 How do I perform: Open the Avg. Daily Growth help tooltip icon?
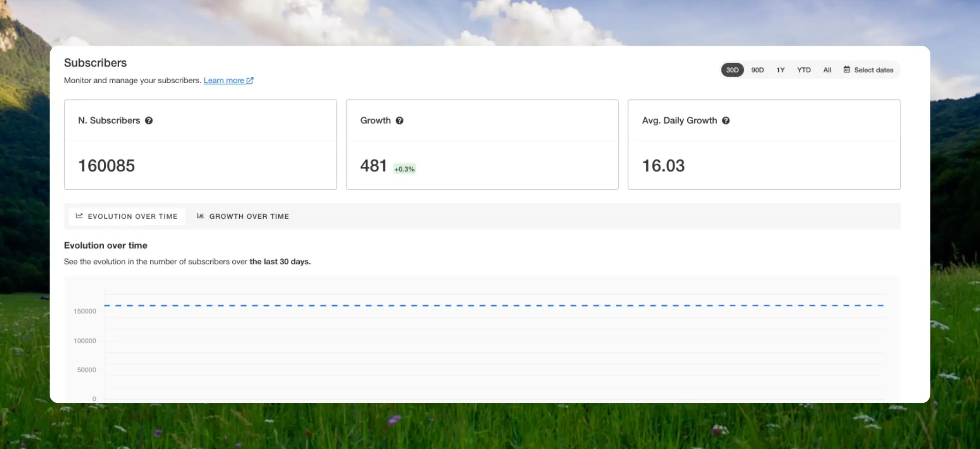point(726,120)
